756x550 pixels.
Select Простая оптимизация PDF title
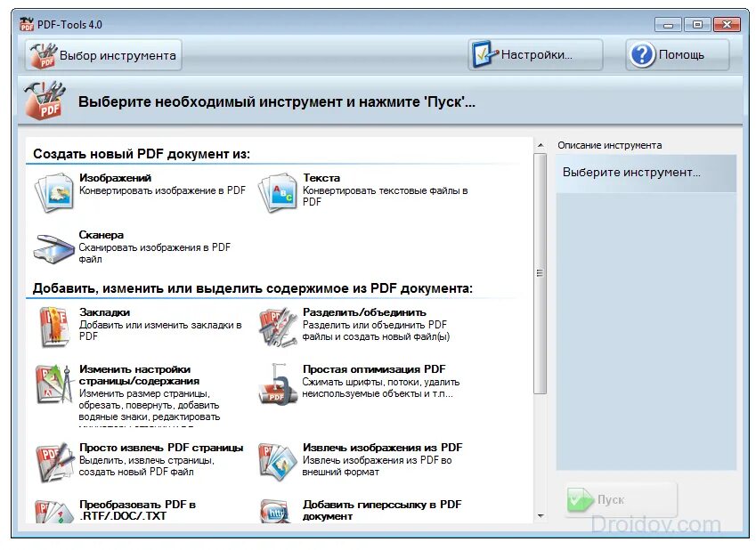374,369
